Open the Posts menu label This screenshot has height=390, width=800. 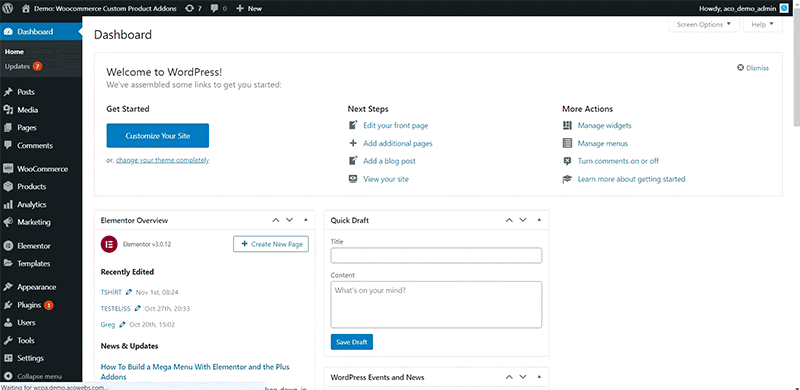pos(26,92)
